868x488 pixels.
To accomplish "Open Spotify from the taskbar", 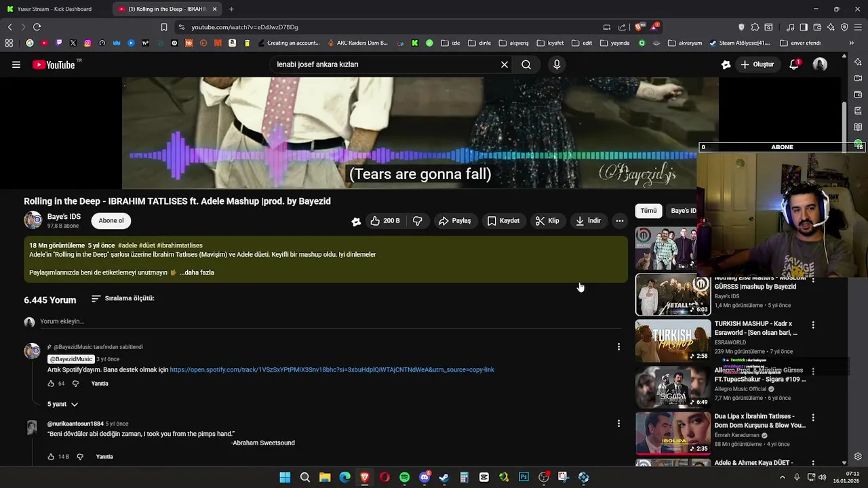I will pyautogui.click(x=404, y=477).
